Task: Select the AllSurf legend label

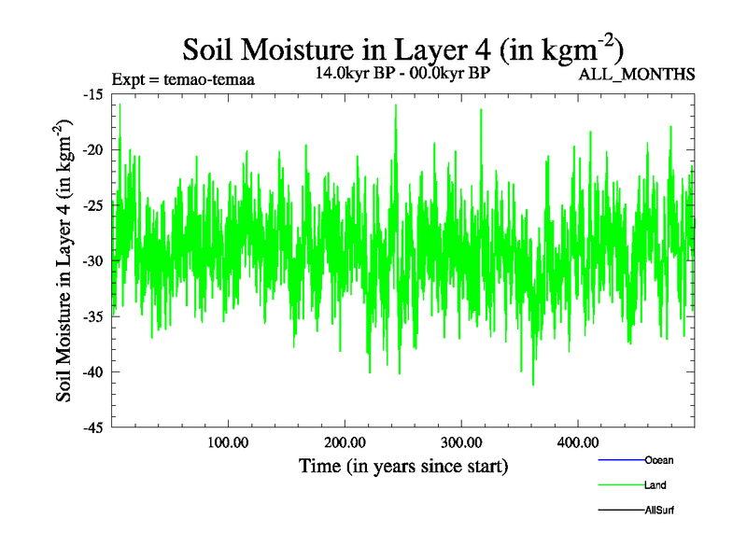Action: pos(658,511)
